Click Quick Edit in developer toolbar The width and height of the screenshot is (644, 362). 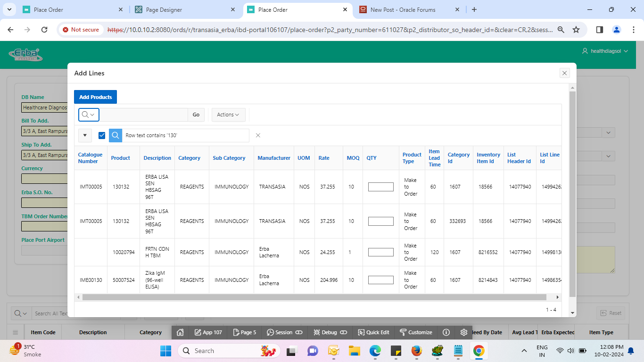373,332
